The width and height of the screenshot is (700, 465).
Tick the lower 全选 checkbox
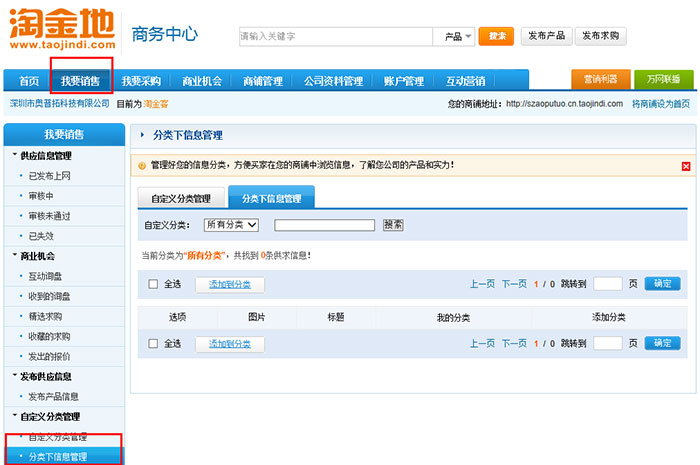(153, 343)
